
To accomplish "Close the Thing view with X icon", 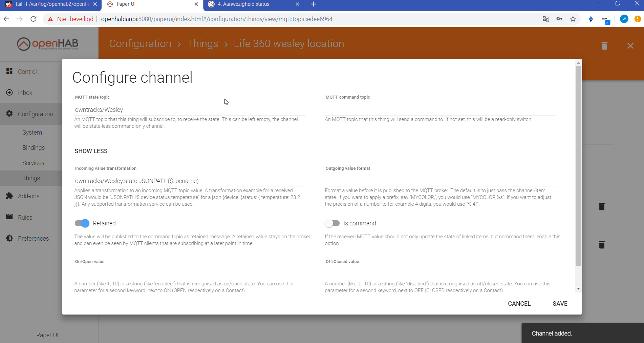I will pyautogui.click(x=630, y=46).
